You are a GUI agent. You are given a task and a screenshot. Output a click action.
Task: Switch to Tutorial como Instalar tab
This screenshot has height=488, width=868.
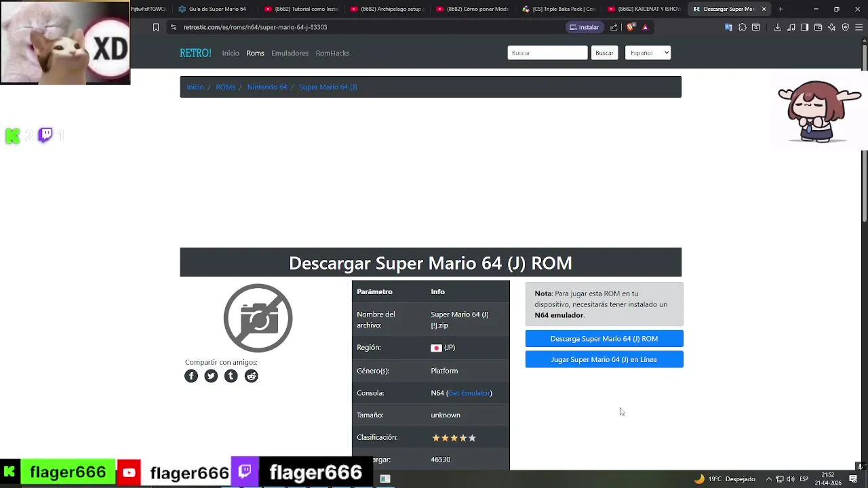point(301,9)
